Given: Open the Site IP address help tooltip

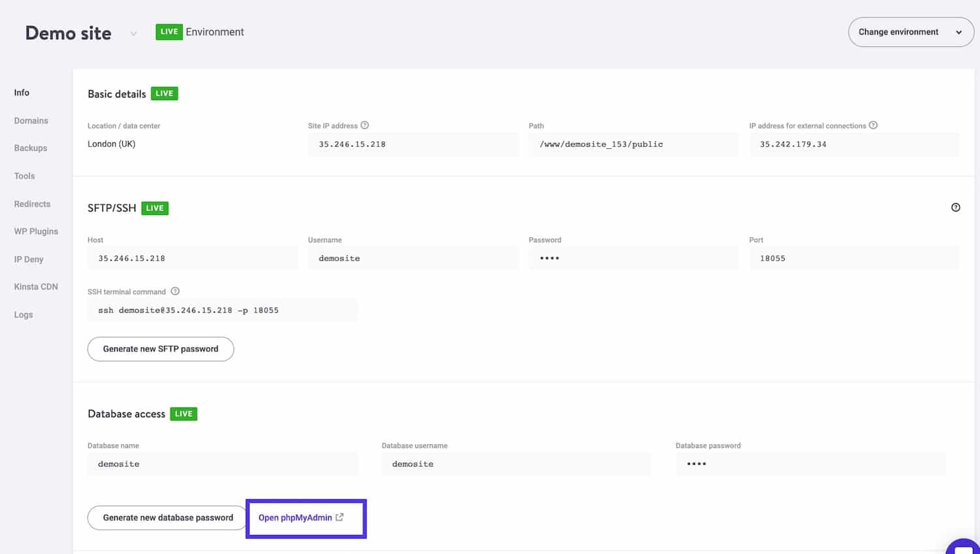Looking at the screenshot, I should pos(365,125).
